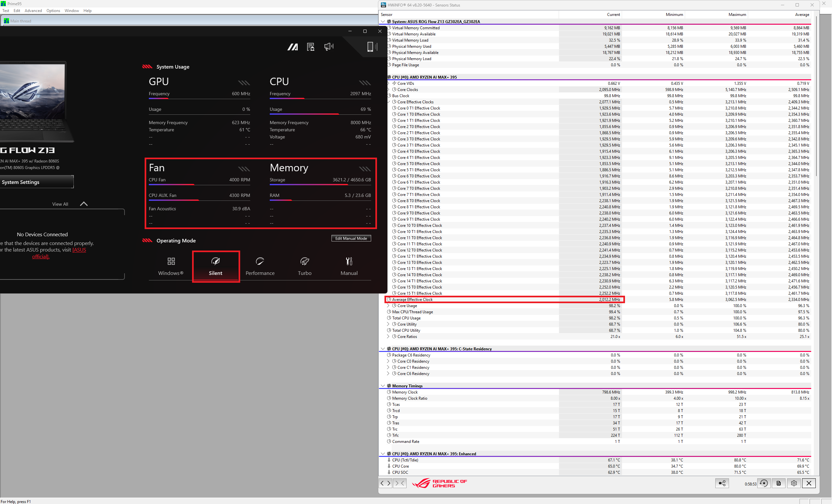Image resolution: width=832 pixels, height=504 pixels.
Task: Open the Prime95 Edit menu
Action: (x=17, y=10)
